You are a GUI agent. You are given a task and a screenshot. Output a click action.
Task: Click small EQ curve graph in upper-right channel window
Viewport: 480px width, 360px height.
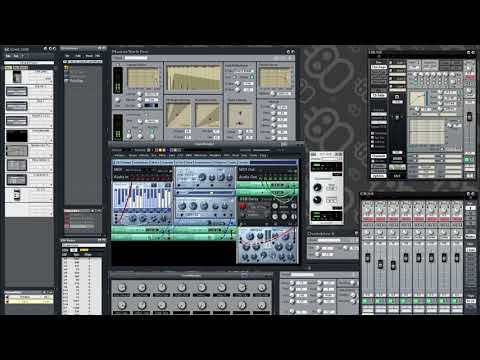pyautogui.click(x=417, y=99)
